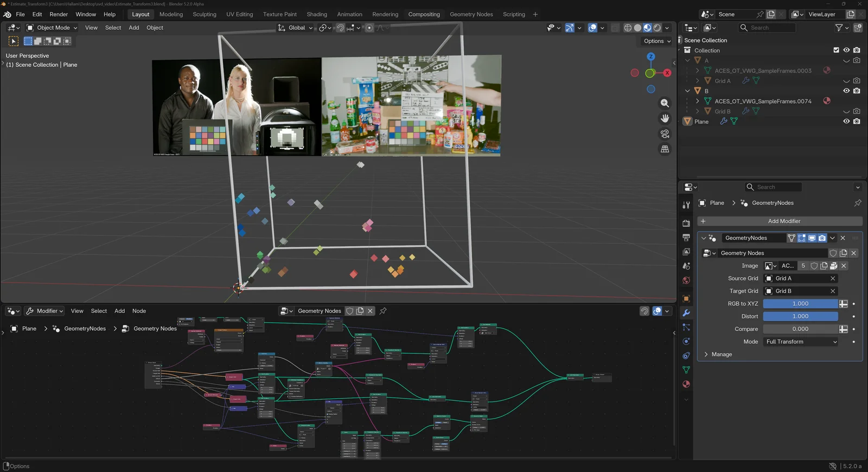Select material preview shading icon
Viewport: 868px width, 472px height.
647,28
